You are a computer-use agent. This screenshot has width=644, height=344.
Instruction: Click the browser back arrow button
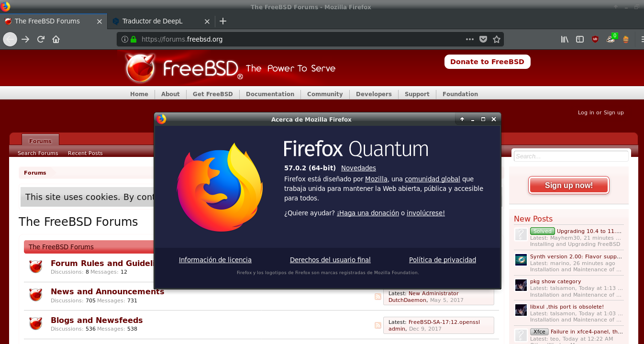[x=10, y=39]
